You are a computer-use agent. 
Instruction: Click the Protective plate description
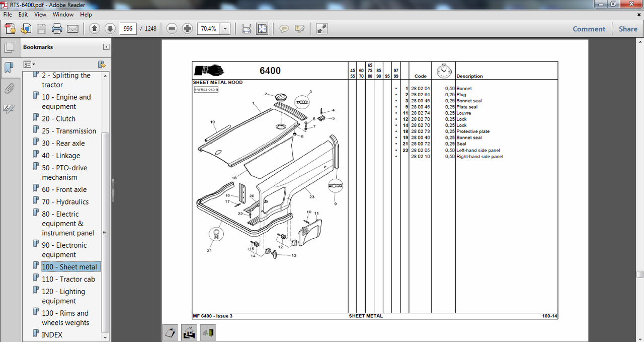[x=473, y=131]
